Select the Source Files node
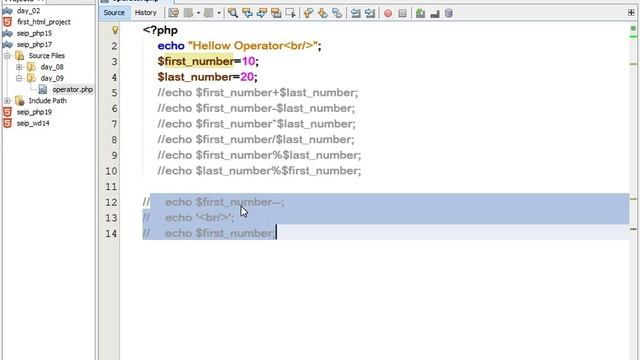 click(47, 56)
